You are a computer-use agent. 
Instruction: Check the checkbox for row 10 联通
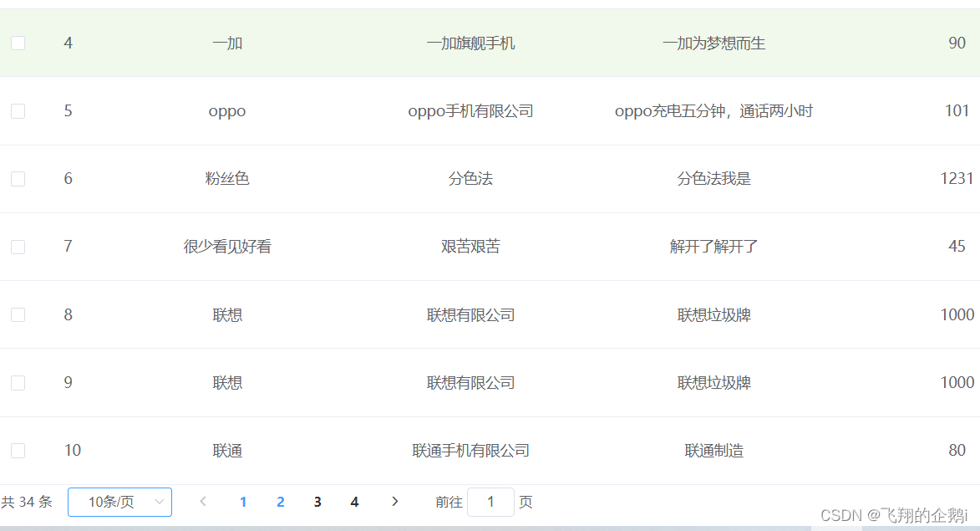tap(18, 451)
